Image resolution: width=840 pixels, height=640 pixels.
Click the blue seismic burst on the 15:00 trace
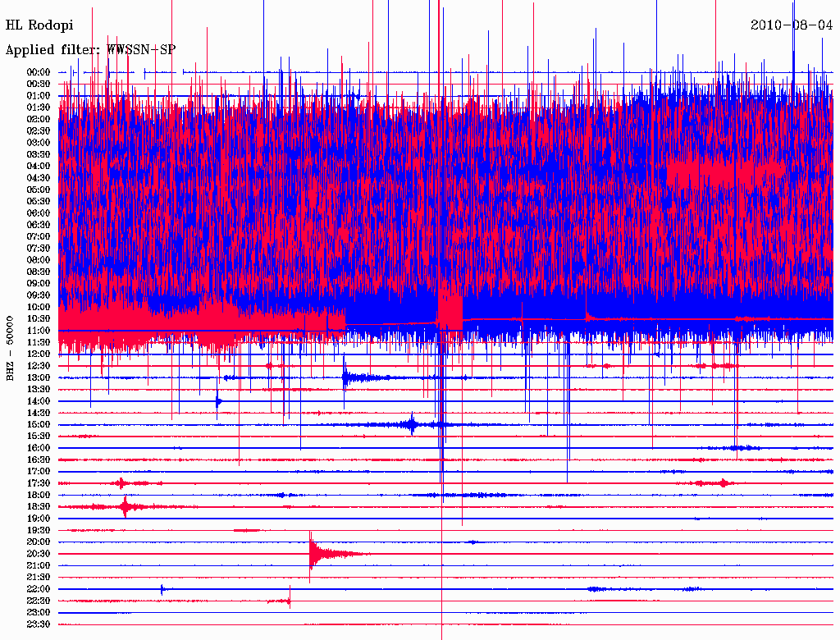tap(410, 424)
